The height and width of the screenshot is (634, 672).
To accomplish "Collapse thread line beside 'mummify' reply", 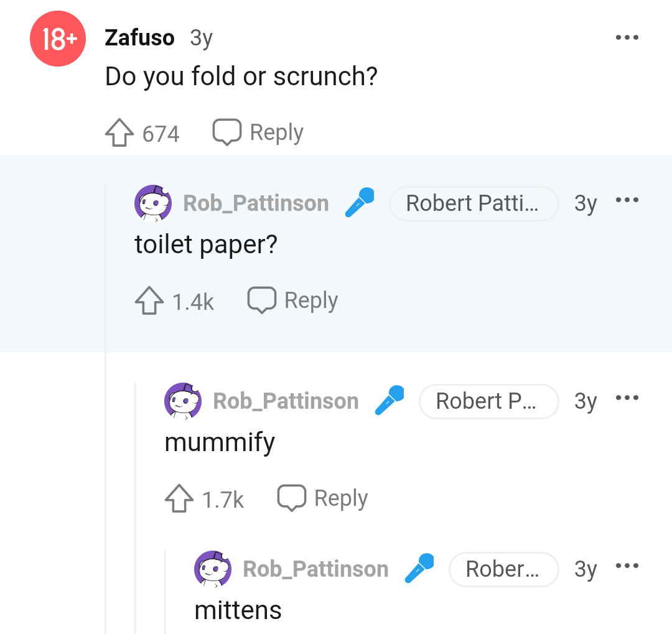I will click(x=136, y=508).
